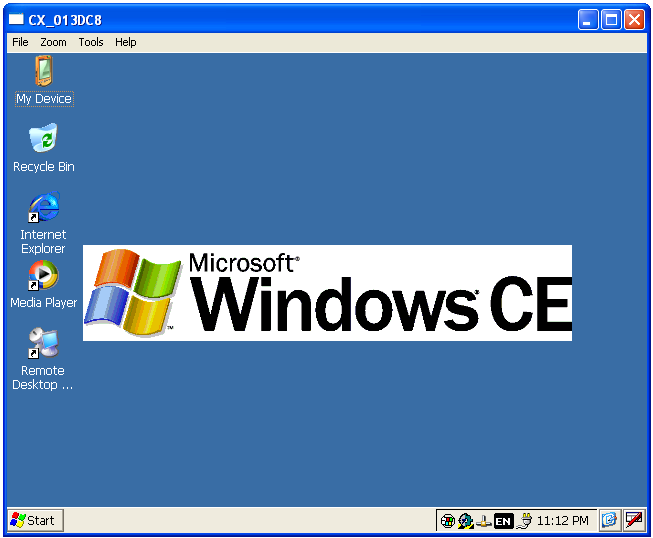This screenshot has width=653, height=538.
Task: Click the 11:12 PM clock
Action: click(562, 521)
